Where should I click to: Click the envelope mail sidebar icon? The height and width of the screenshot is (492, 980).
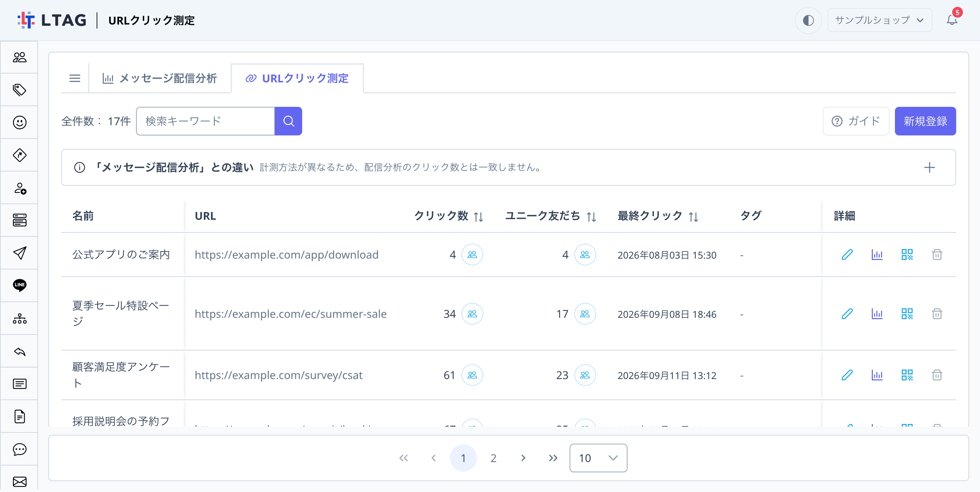coord(19,481)
